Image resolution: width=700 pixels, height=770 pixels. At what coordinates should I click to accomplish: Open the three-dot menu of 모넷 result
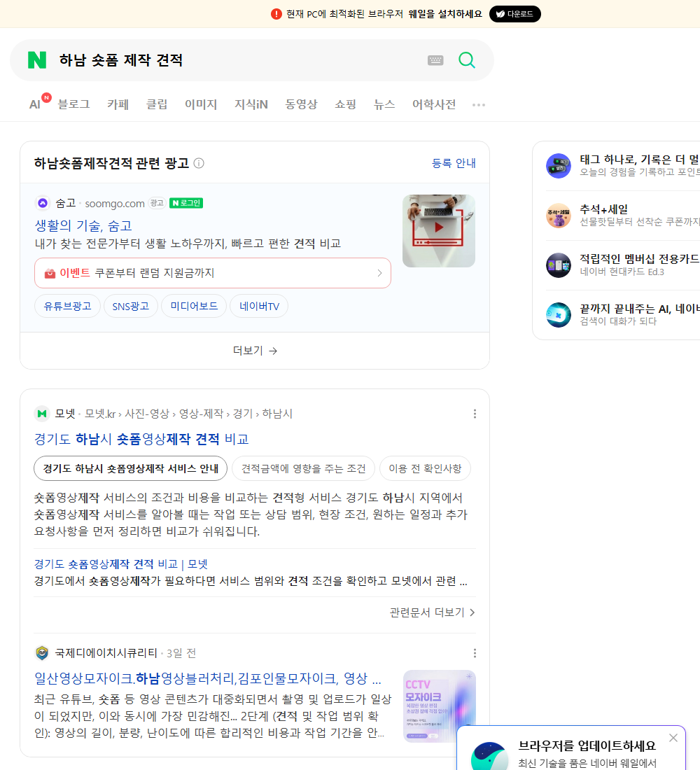tap(475, 414)
